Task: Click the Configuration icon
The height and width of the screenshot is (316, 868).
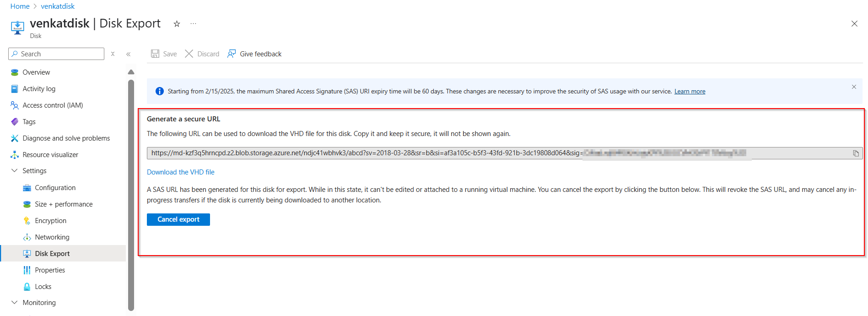Action: (27, 188)
